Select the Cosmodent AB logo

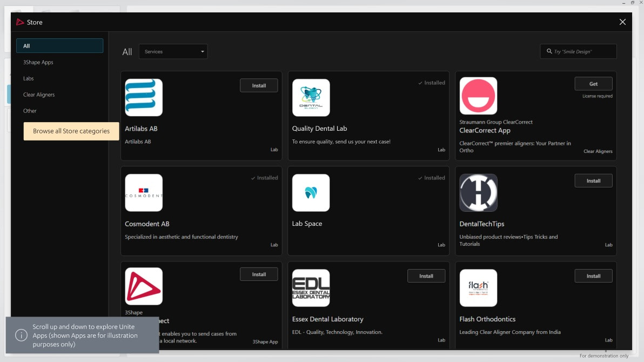click(x=143, y=192)
